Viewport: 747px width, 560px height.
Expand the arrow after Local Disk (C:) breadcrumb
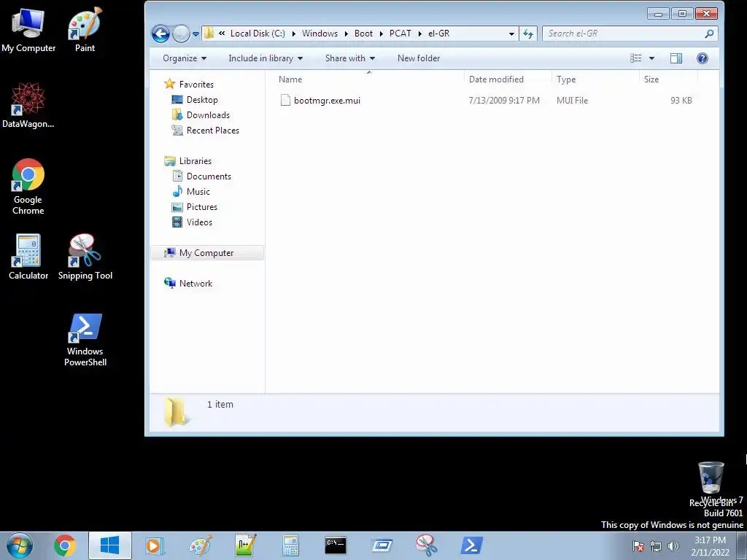pyautogui.click(x=293, y=34)
